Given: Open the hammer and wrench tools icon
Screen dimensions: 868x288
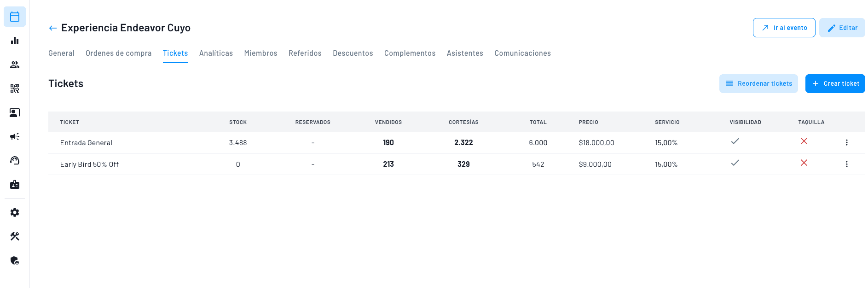Looking at the screenshot, I should tap(15, 236).
